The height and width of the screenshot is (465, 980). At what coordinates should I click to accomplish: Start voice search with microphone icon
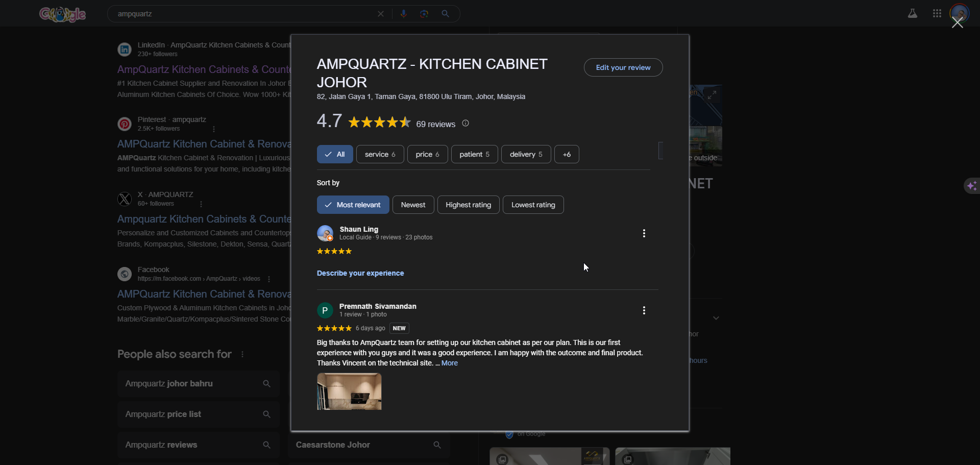click(404, 14)
